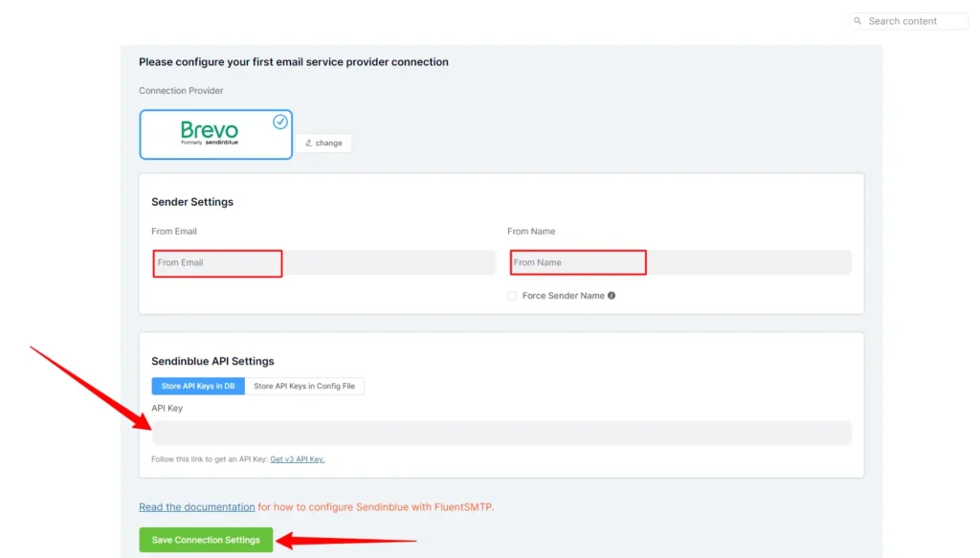Click Save Connection Settings button
The width and height of the screenshot is (980, 558).
[206, 540]
